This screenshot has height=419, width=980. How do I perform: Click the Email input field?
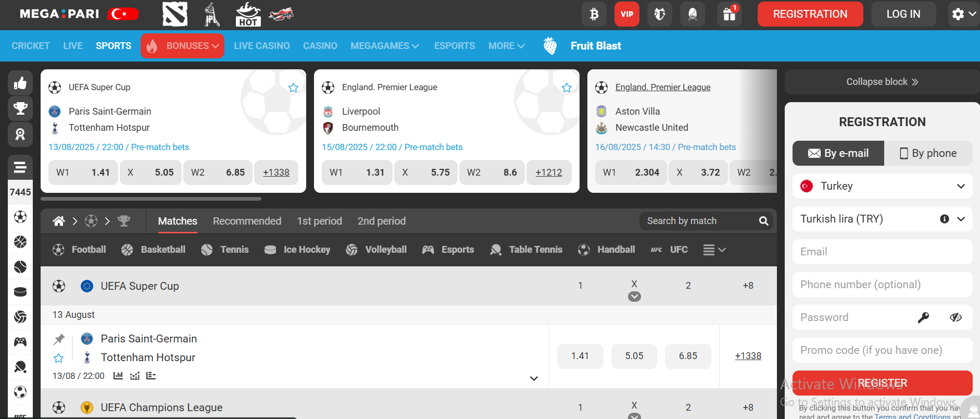coord(883,252)
